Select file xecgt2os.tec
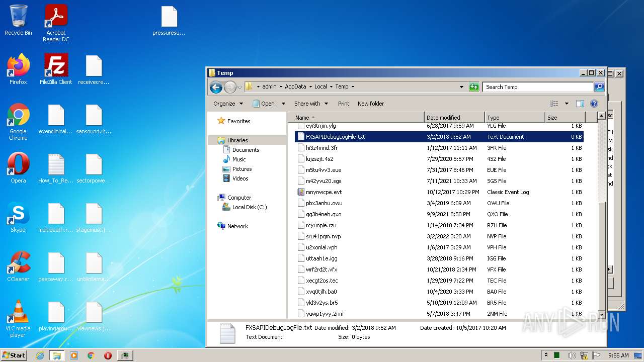 pyautogui.click(x=439, y=281)
